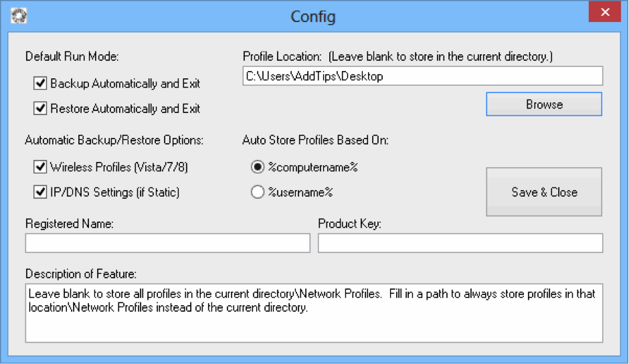Select the %computername% radio button
The height and width of the screenshot is (364, 629).
point(258,167)
